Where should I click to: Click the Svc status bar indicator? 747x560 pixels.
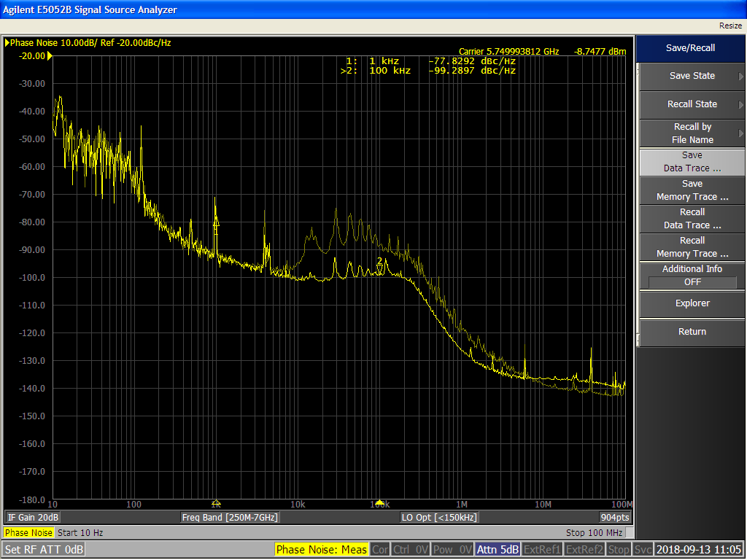(642, 550)
